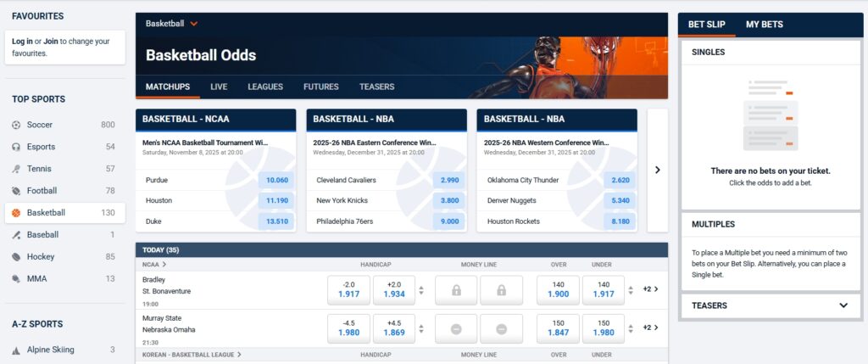868x364 pixels.
Task: Click the right locked Money Line icon for Bradley
Action: click(x=501, y=290)
